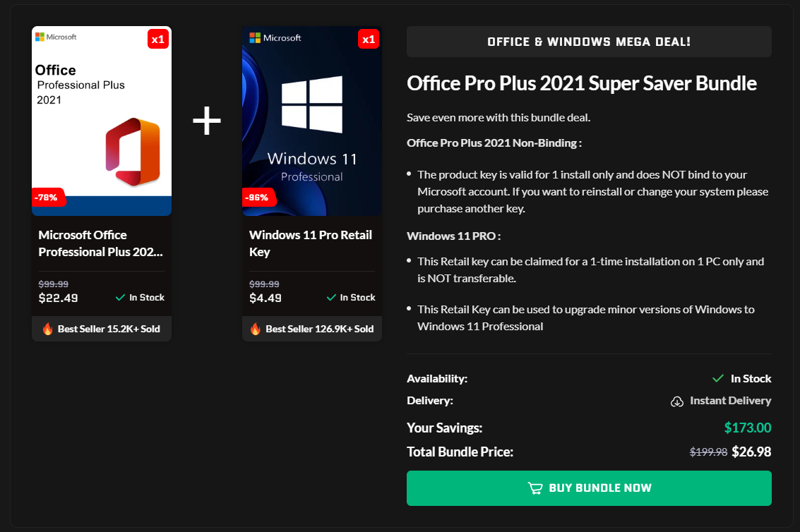Click the Buy Bundle Now button

point(589,488)
